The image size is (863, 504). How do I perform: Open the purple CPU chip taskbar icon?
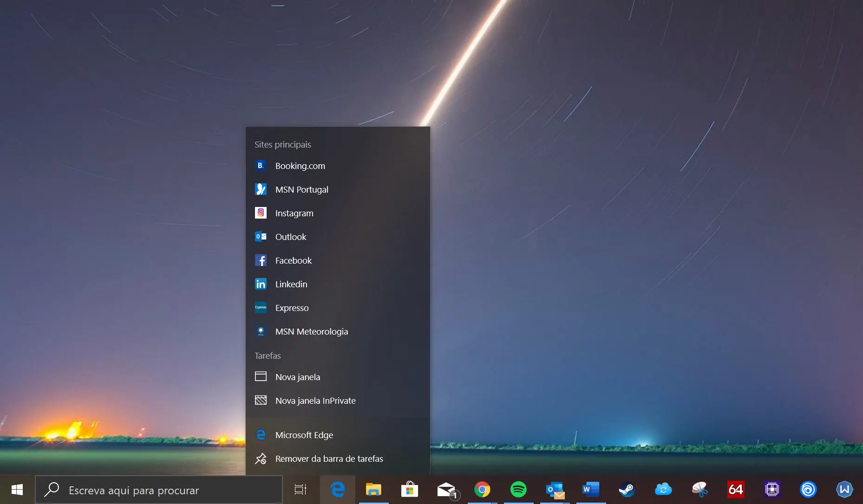click(x=772, y=490)
